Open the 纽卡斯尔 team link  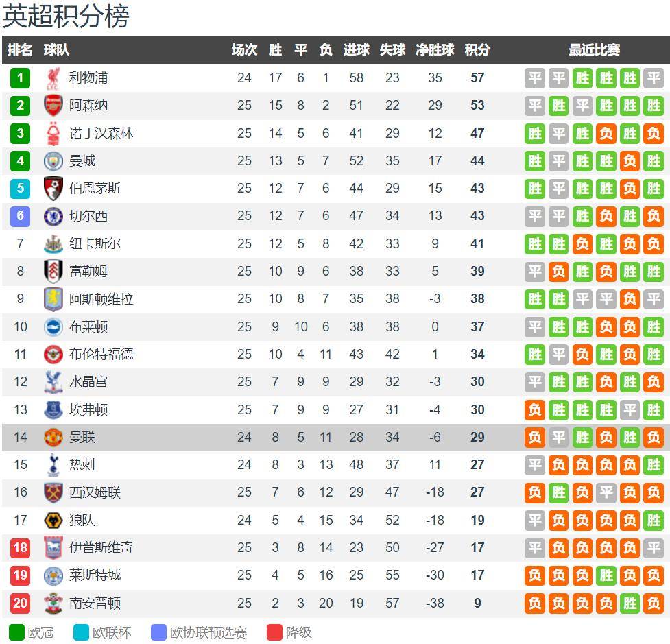[95, 243]
